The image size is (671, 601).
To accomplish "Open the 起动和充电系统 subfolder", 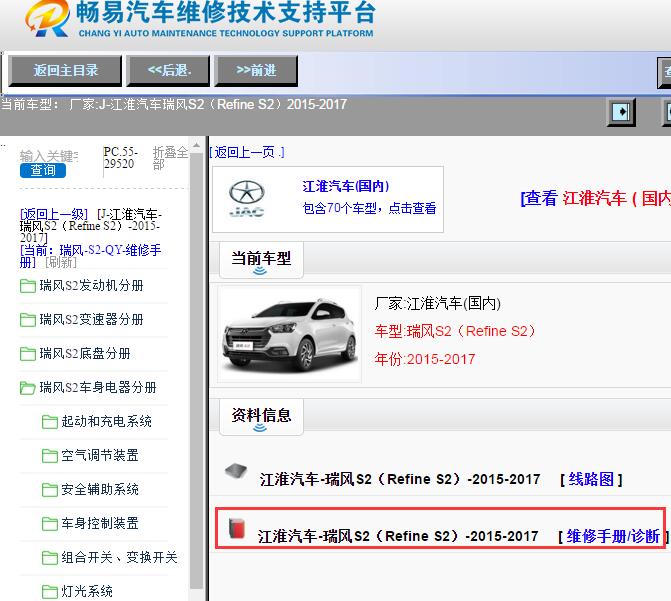I will [x=106, y=422].
